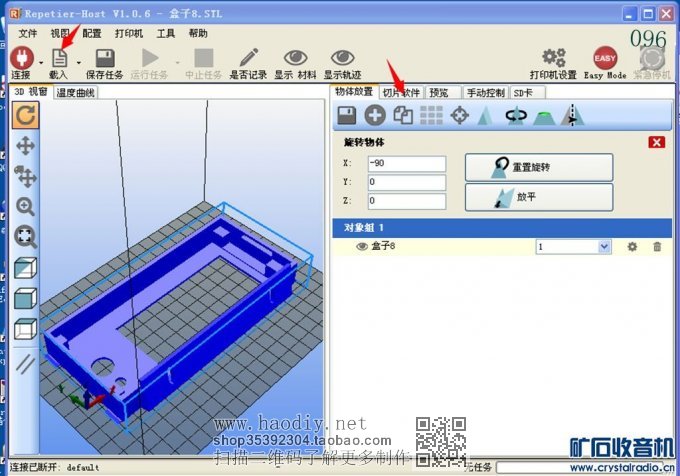Viewport: 680px width, 476px height.
Task: Select the move object arrows tool
Action: [x=26, y=146]
